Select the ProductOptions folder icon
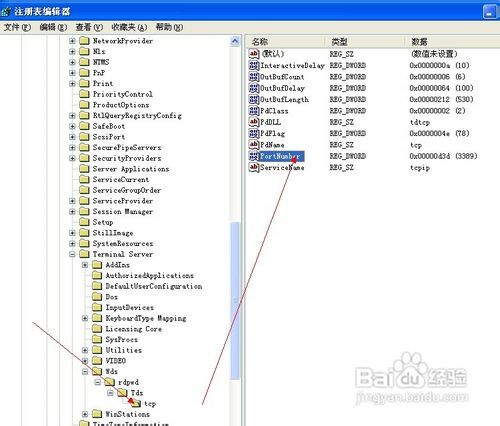The height and width of the screenshot is (426, 500). pyautogui.click(x=84, y=105)
